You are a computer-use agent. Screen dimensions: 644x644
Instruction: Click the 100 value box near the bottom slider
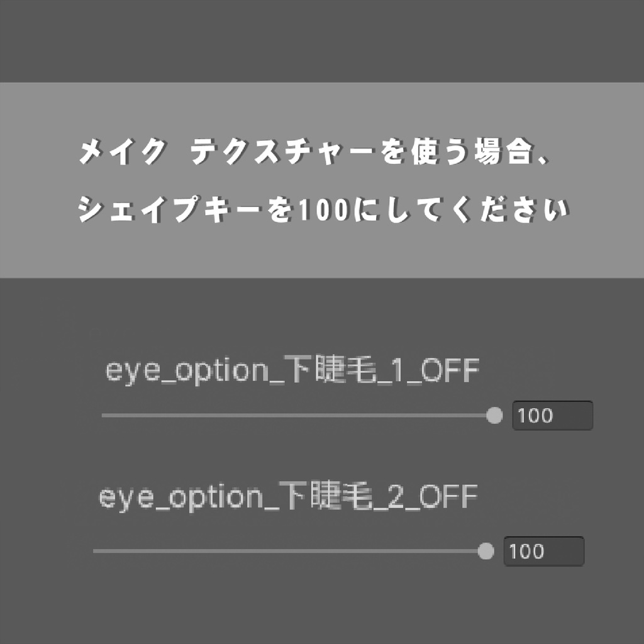[x=545, y=551]
